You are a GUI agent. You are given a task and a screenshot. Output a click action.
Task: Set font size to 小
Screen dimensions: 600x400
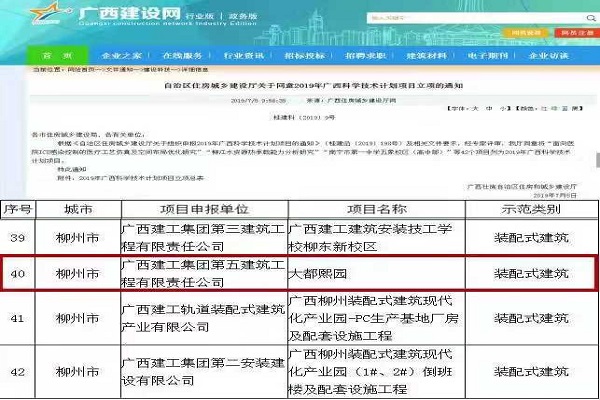(x=503, y=108)
